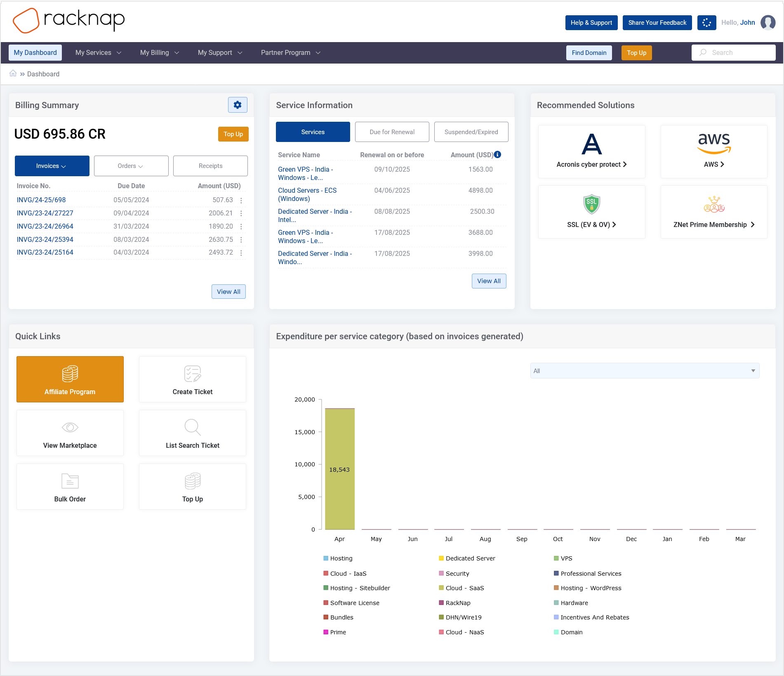Open invoice INVG/24-25/698
The height and width of the screenshot is (676, 784).
tap(41, 200)
